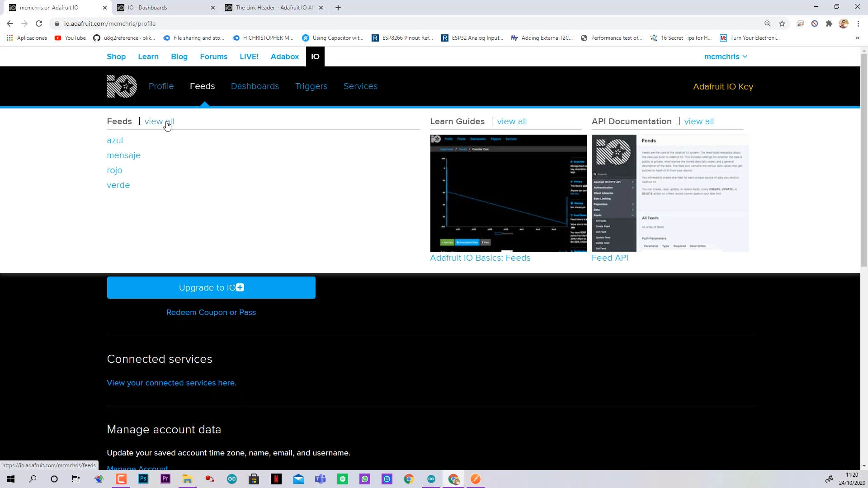The width and height of the screenshot is (868, 488).
Task: Open Aplicaciones apps shortcut
Action: 27,38
